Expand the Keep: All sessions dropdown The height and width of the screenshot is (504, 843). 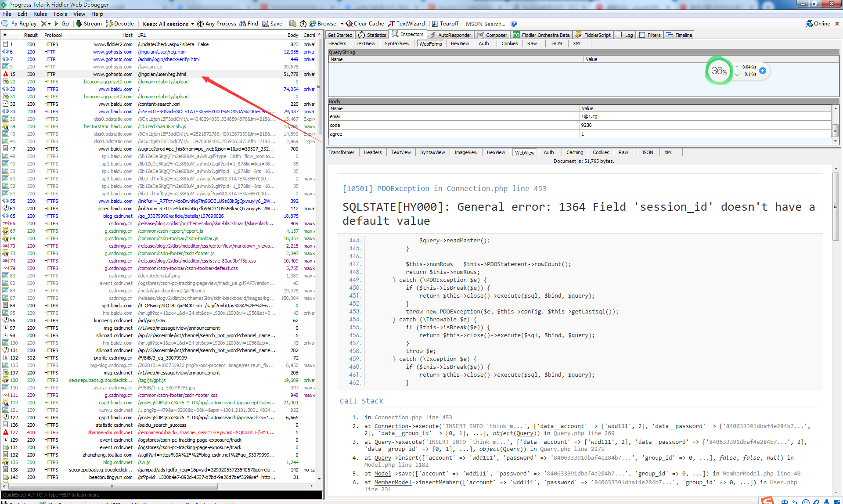tap(192, 24)
